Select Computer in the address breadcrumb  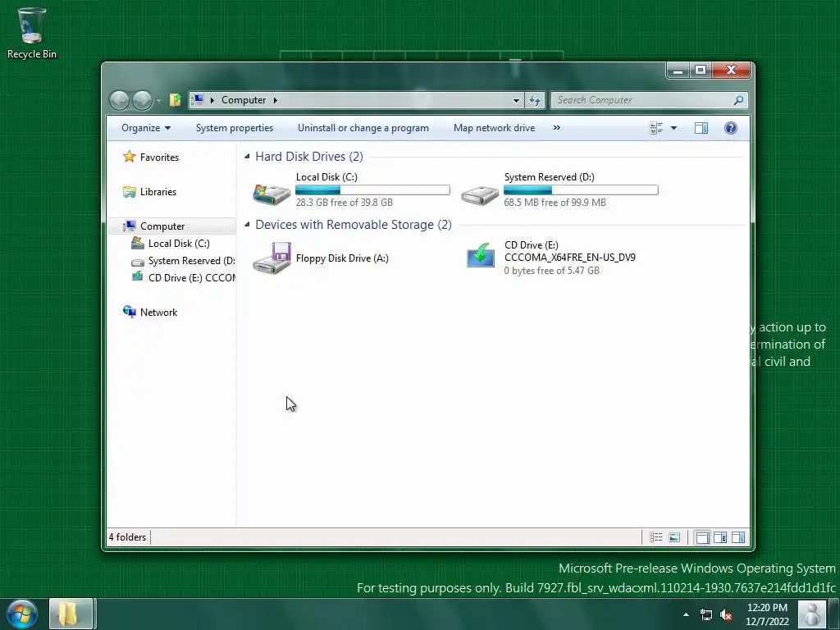tap(243, 100)
